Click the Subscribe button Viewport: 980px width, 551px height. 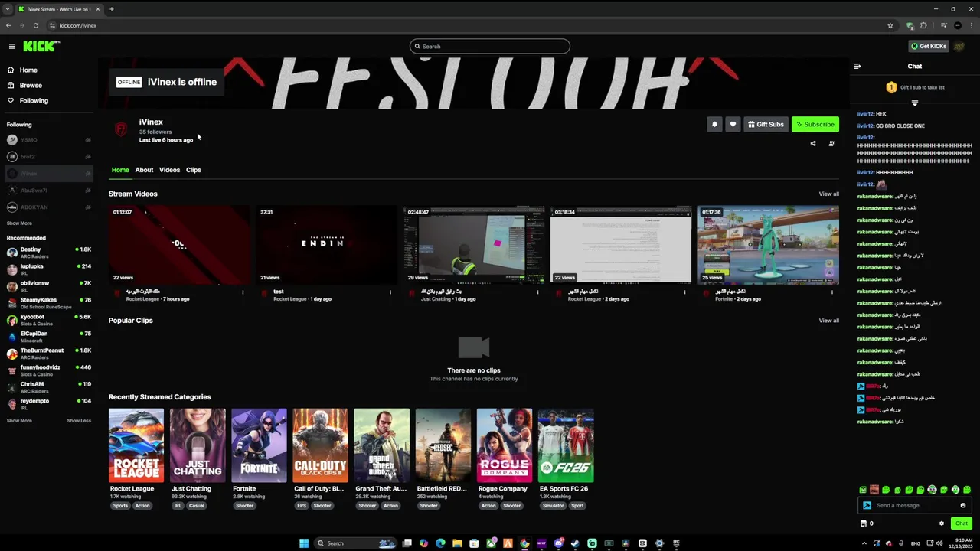pyautogui.click(x=815, y=124)
